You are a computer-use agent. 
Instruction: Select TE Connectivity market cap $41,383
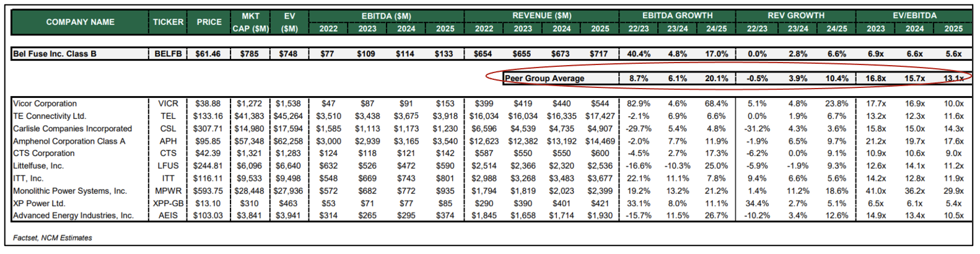[249, 116]
